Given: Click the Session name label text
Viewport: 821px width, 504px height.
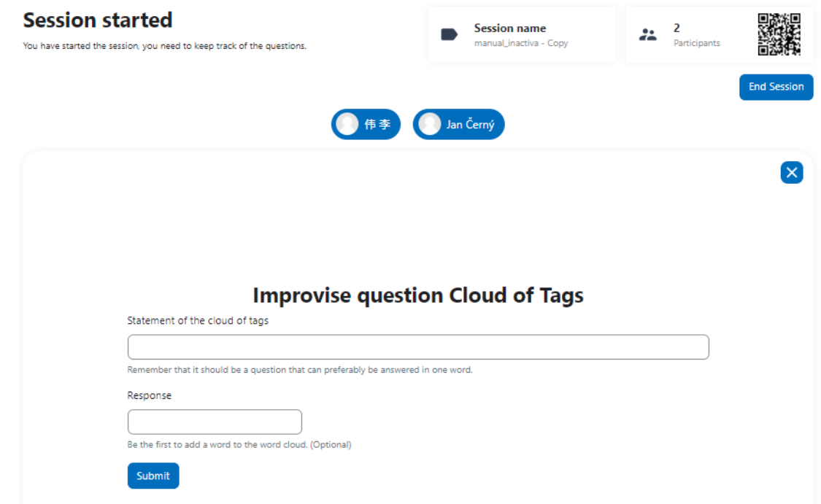Looking at the screenshot, I should [510, 28].
